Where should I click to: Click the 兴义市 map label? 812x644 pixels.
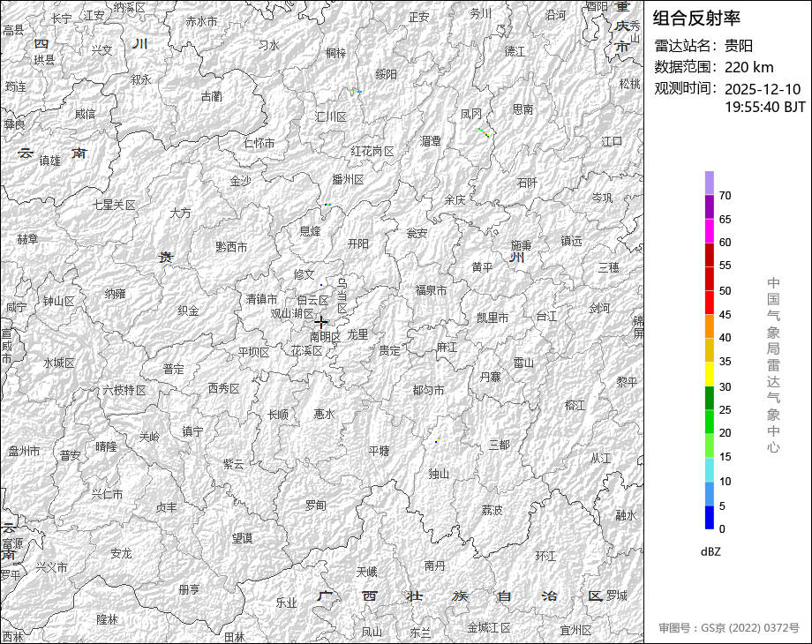pos(51,567)
